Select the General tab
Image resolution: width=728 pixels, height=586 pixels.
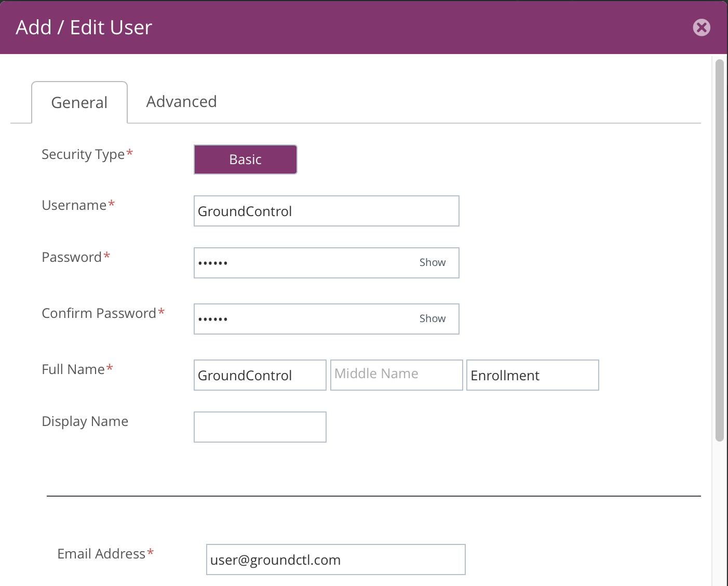coord(79,103)
